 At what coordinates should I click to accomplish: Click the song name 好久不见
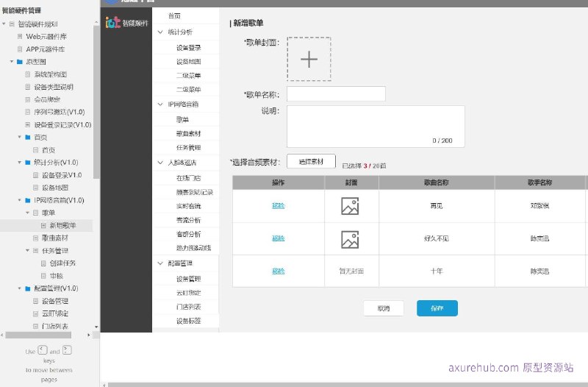437,238
